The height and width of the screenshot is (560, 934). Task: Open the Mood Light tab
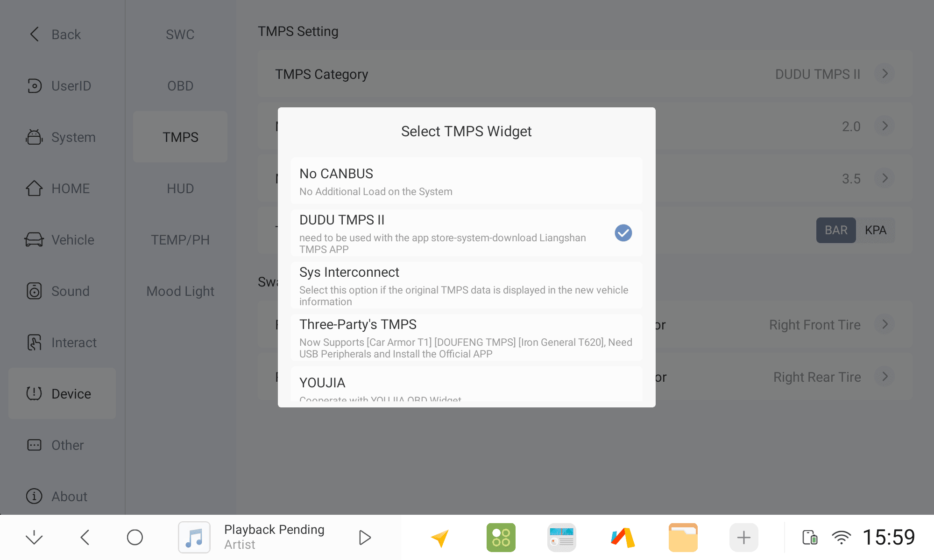click(180, 291)
